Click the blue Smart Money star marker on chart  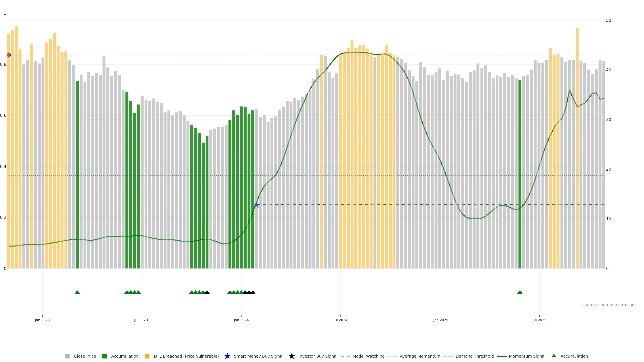[256, 205]
